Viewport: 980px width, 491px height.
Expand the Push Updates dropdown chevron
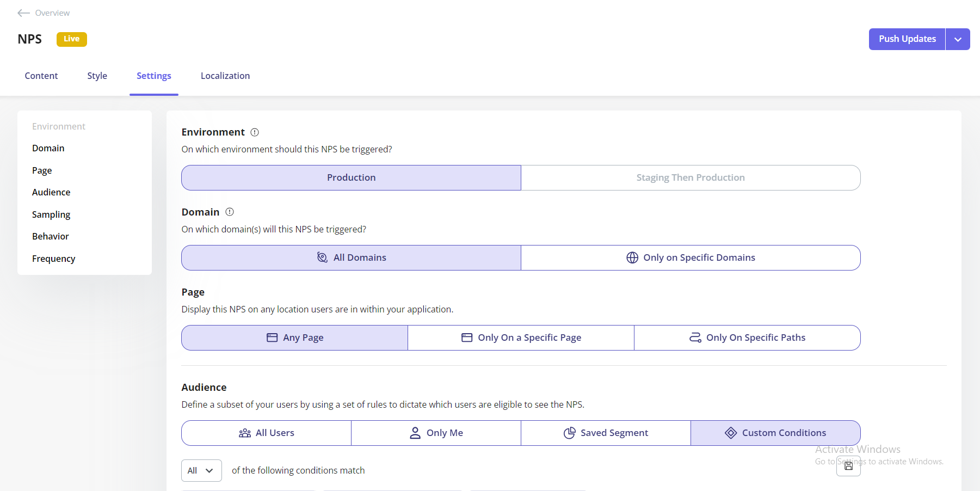pyautogui.click(x=958, y=39)
